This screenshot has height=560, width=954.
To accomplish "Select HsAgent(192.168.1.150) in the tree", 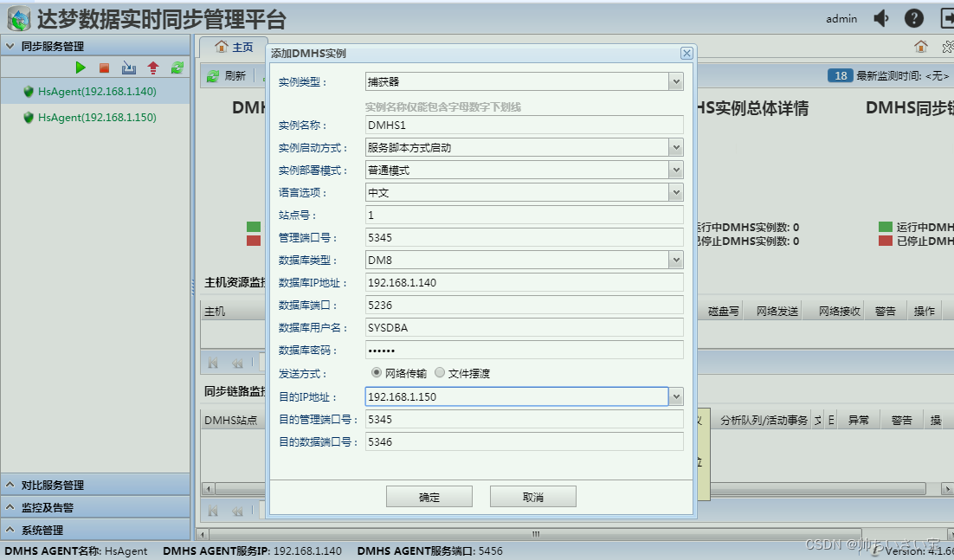I will 97,118.
